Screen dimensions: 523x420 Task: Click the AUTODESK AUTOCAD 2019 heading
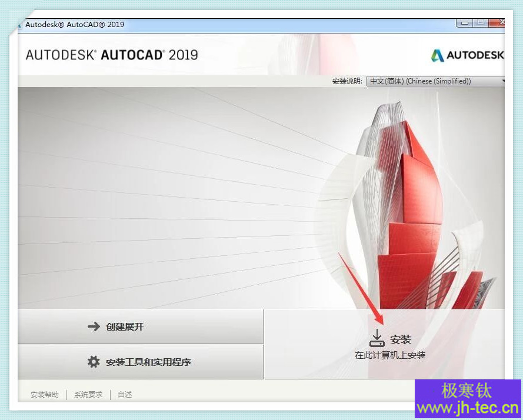(112, 55)
